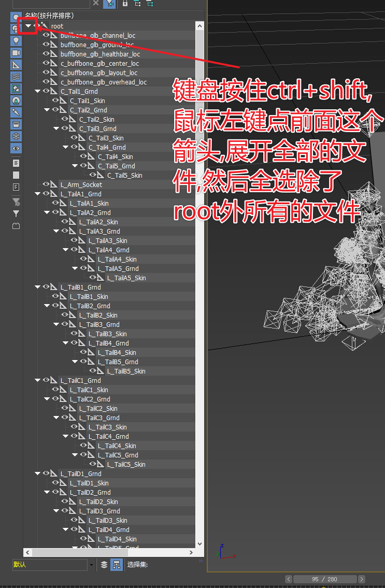385x588 pixels.
Task: Toggle Display Geometry filter in explorer sidebar
Action: click(16, 17)
